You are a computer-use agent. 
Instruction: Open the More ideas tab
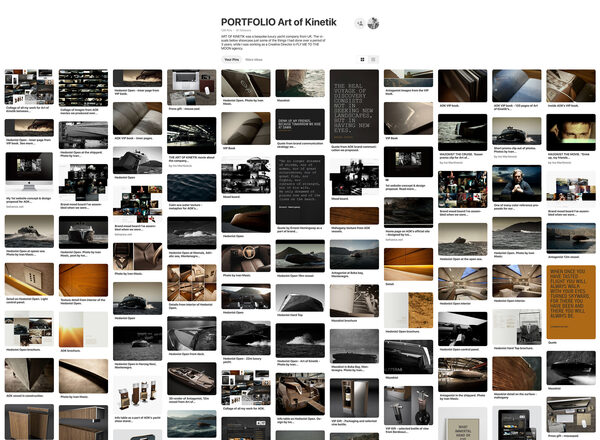coord(254,60)
